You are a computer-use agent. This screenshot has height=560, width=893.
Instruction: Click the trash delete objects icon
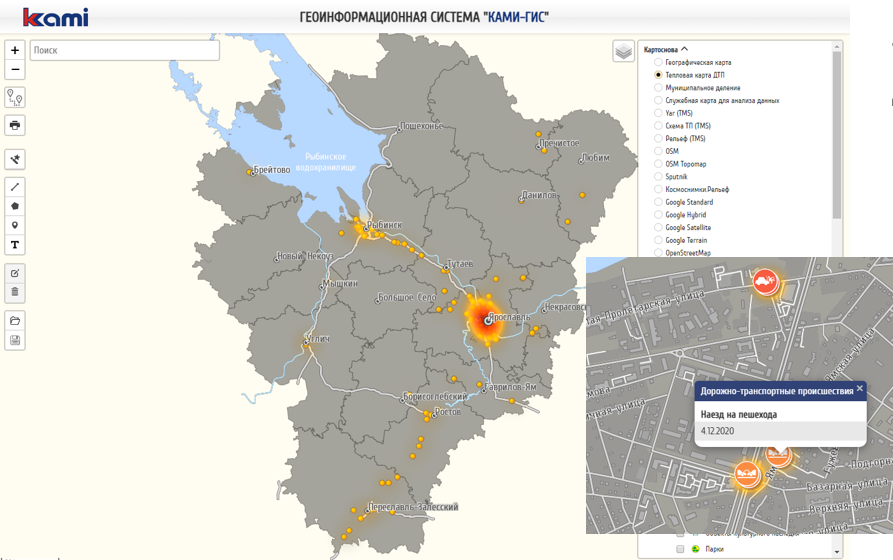[15, 292]
